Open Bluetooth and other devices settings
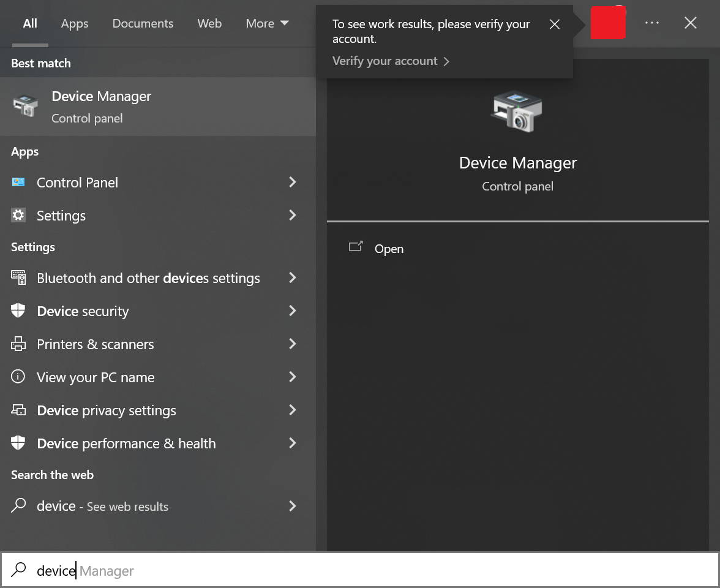 [157, 278]
